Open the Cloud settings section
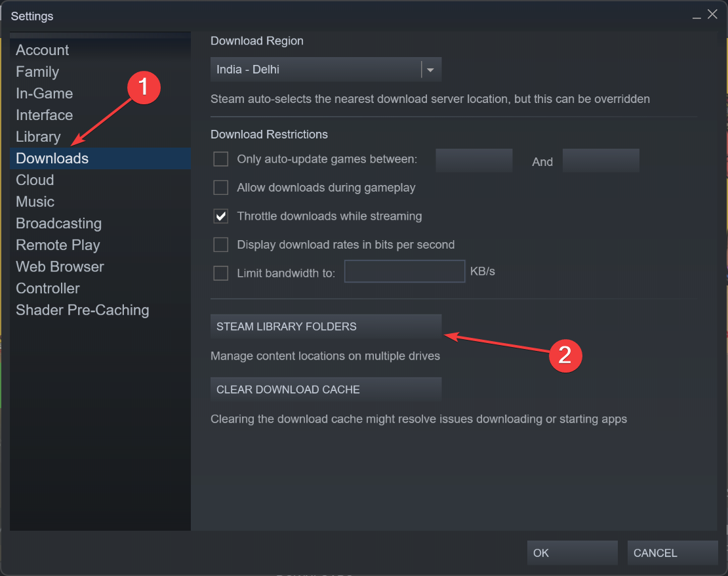Screen dimensions: 728x576 tap(35, 180)
